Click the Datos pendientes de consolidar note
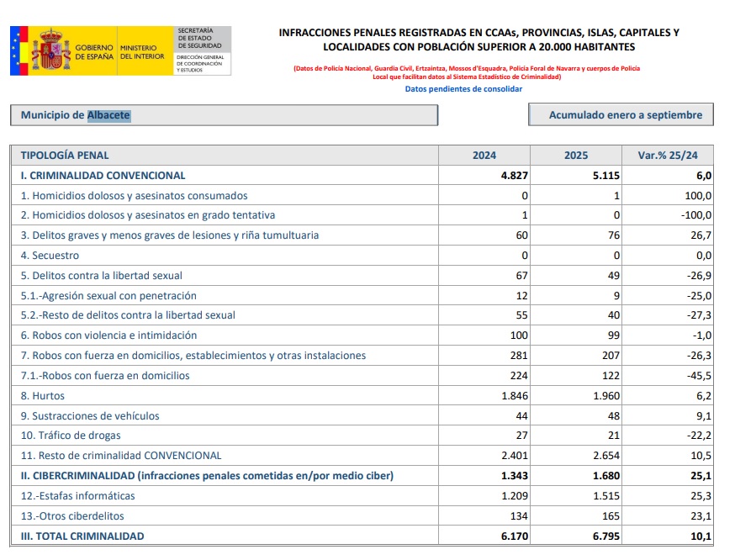 click(463, 88)
